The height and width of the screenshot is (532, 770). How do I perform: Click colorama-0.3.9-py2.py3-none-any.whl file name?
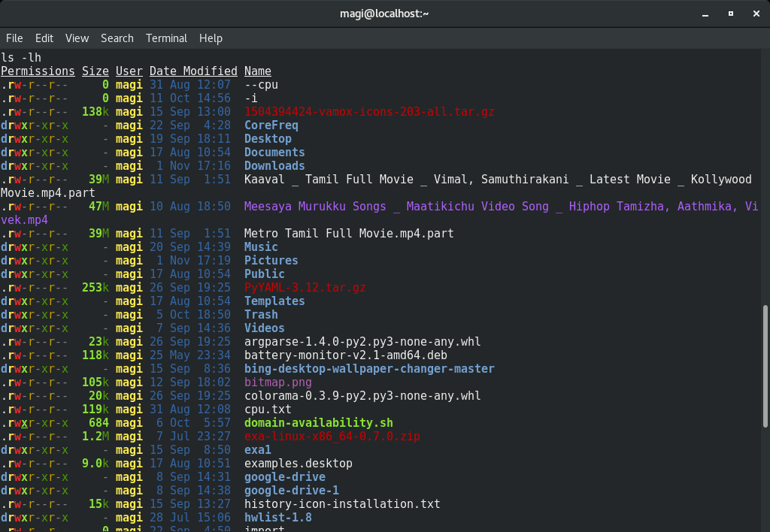[362, 395]
